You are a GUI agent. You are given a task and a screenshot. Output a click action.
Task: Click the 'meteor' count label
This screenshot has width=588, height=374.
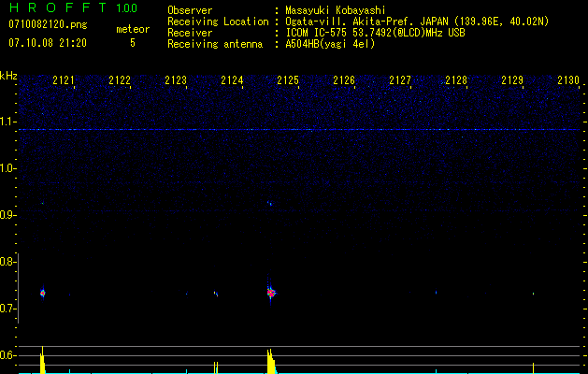point(133,29)
